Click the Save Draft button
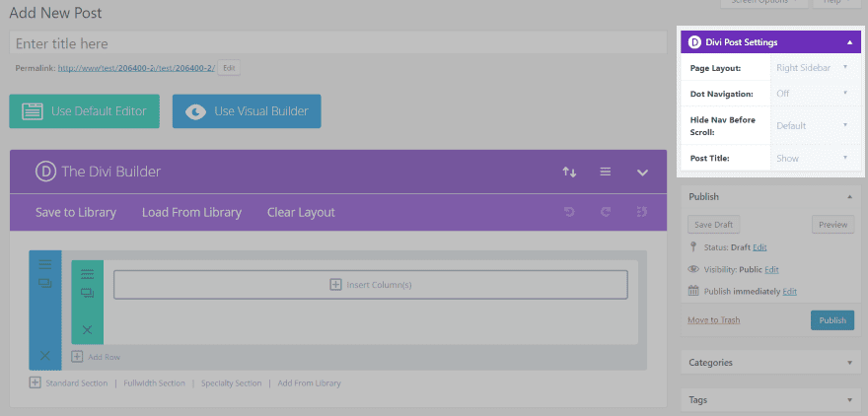This screenshot has height=416, width=868. (x=713, y=225)
